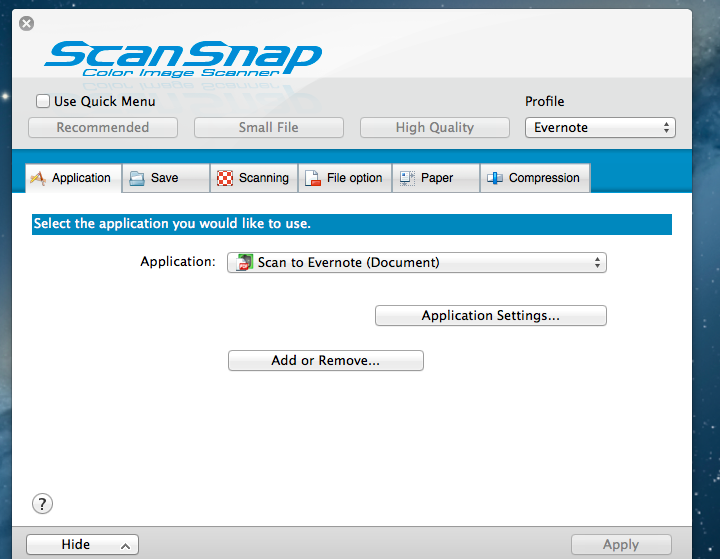Click the 'Application:' field label
Viewport: 720px width, 559px height.
coord(178,262)
